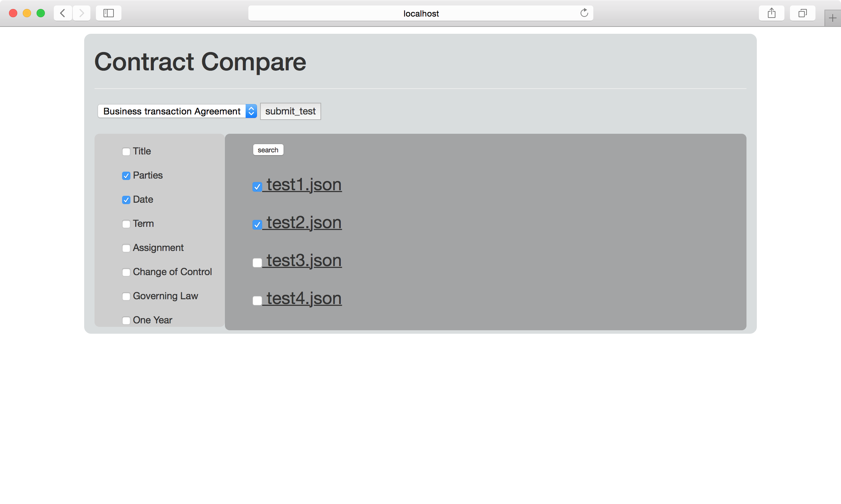
Task: Enable the Title checkbox
Action: pyautogui.click(x=126, y=152)
